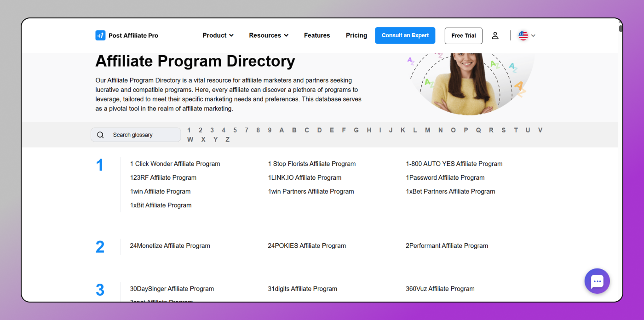This screenshot has width=644, height=320.
Task: Open the language selector chevron
Action: (x=533, y=35)
